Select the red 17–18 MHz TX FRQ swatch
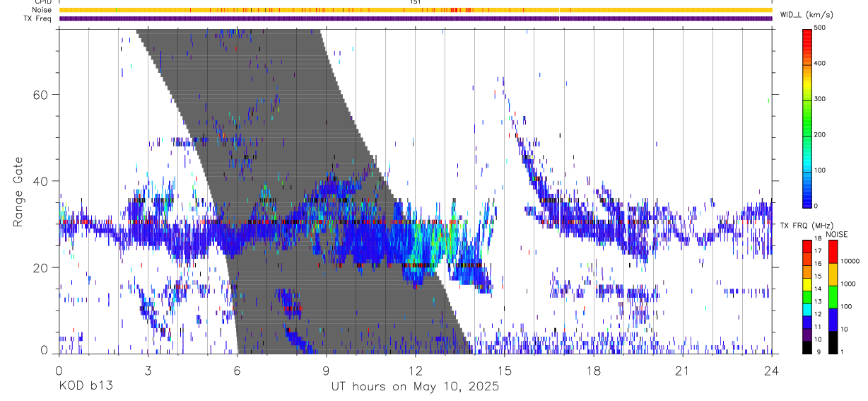 click(807, 246)
